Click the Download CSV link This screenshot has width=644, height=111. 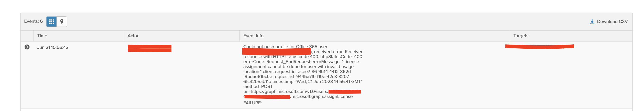(x=612, y=22)
